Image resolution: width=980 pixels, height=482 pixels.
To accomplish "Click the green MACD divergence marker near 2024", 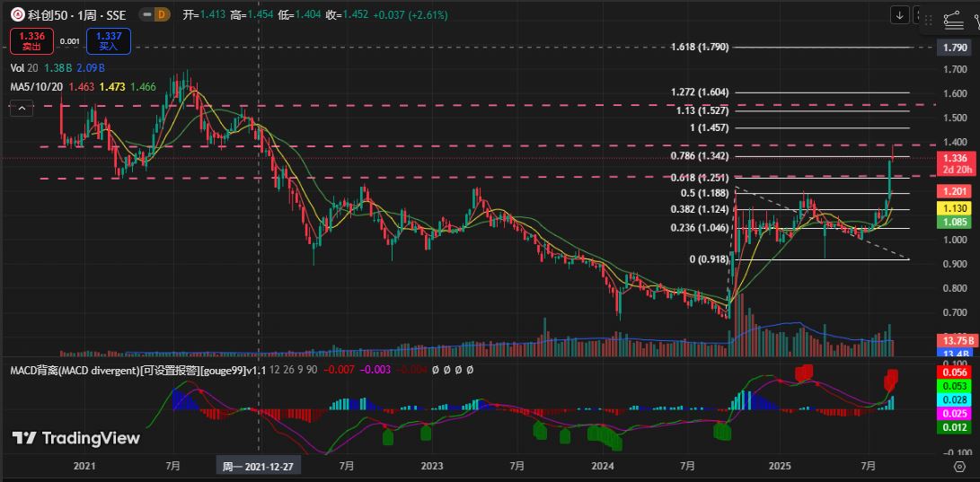I will tap(604, 435).
